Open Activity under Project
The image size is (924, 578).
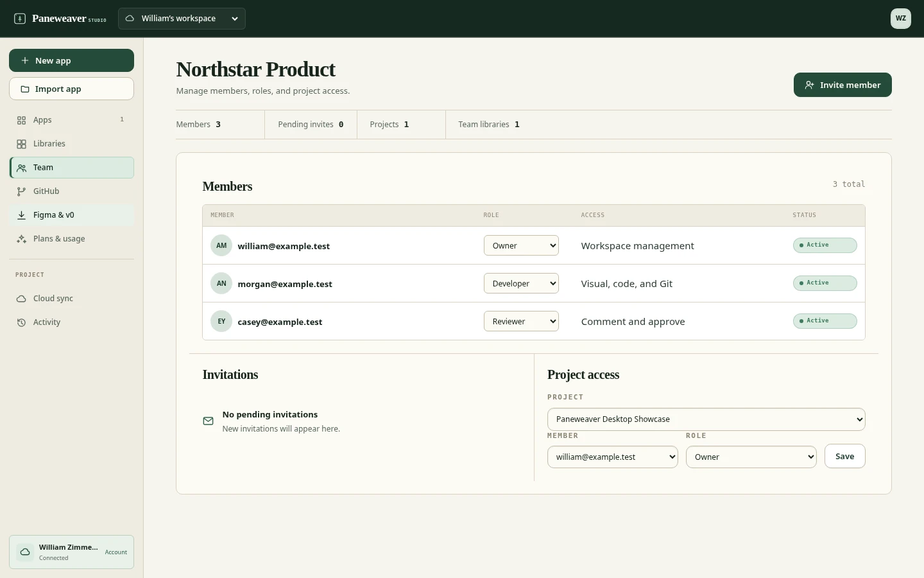coord(71,322)
